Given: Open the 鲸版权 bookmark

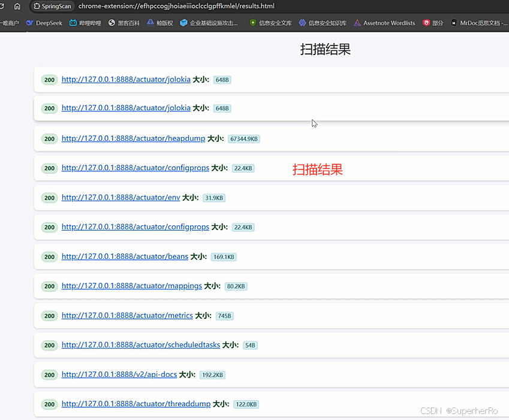Looking at the screenshot, I should click(160, 23).
